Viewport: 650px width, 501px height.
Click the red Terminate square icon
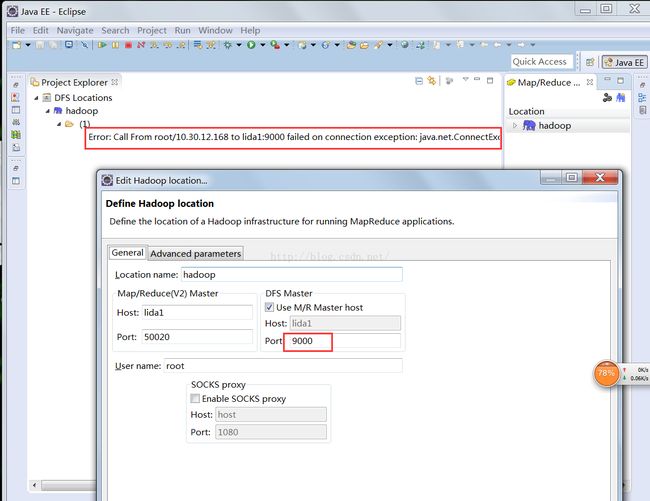(129, 45)
